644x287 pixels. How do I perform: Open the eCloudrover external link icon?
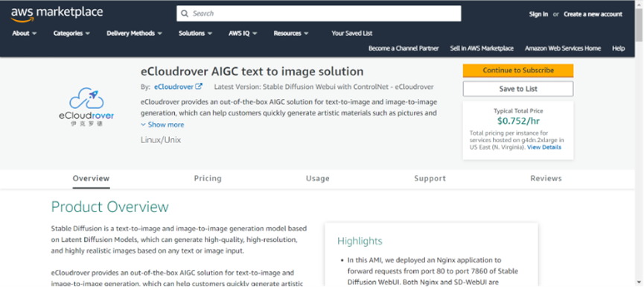pyautogui.click(x=199, y=86)
